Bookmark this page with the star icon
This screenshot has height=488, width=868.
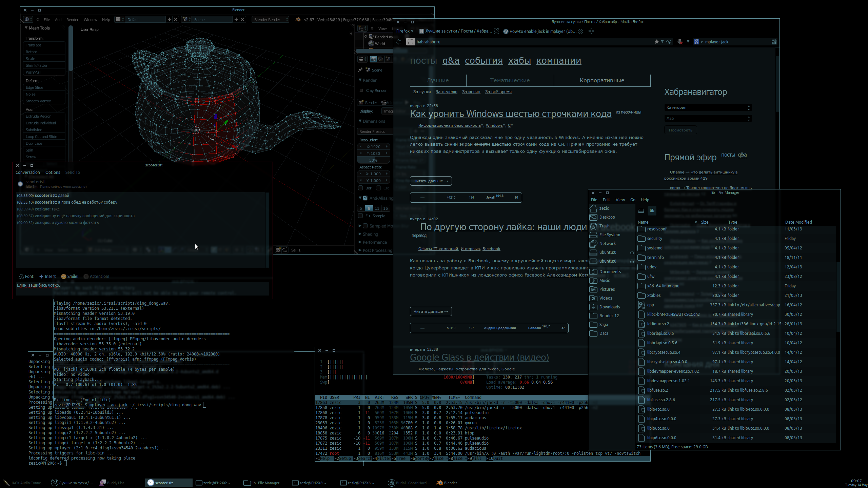click(x=657, y=42)
